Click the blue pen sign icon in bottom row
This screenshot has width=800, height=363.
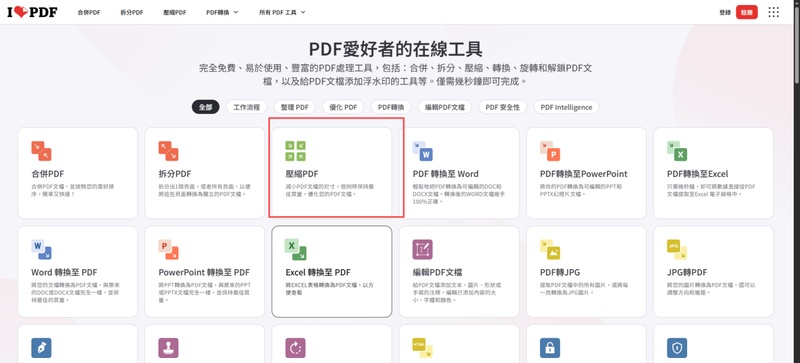(41, 348)
